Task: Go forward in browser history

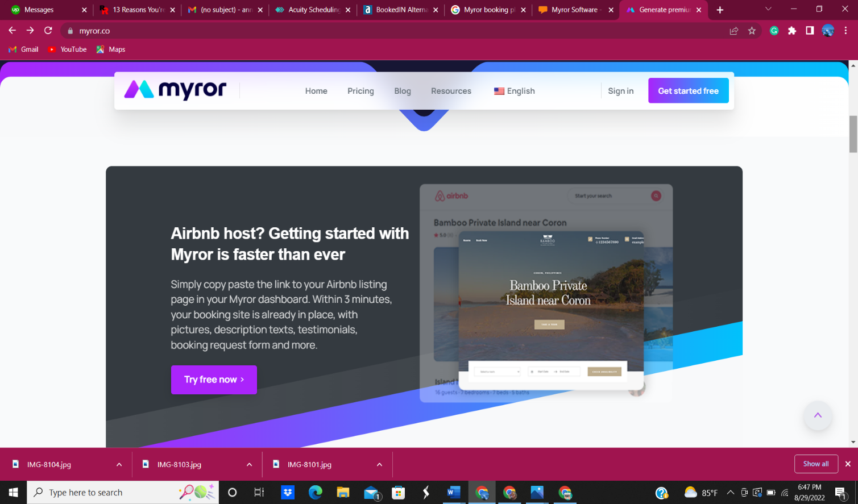Action: pyautogui.click(x=30, y=31)
